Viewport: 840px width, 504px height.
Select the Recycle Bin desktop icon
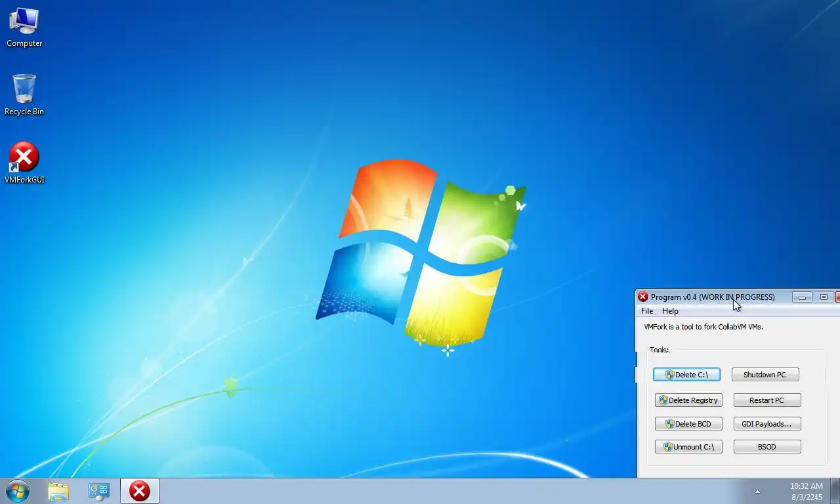pos(24,95)
